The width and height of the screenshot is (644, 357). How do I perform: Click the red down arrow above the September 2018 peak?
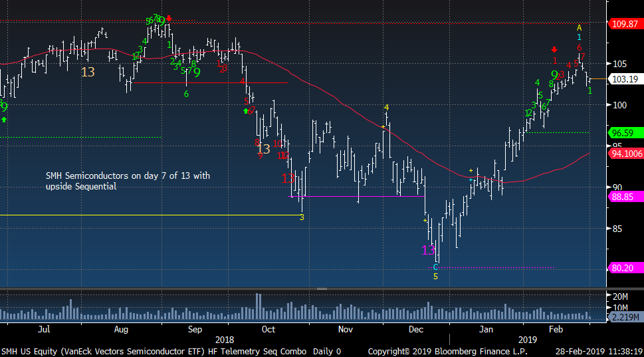[169, 19]
